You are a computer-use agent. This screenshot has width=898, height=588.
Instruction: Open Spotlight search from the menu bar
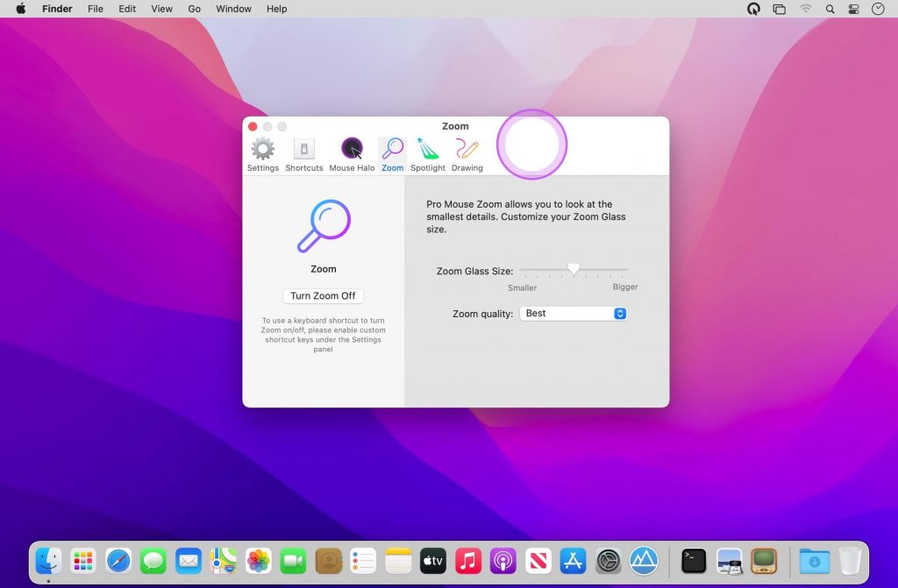tap(830, 9)
